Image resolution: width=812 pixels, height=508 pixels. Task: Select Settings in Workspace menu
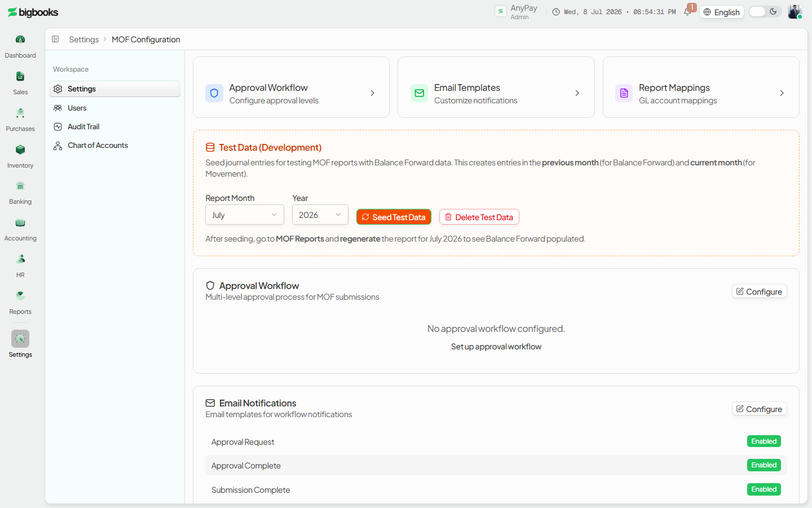(115, 89)
